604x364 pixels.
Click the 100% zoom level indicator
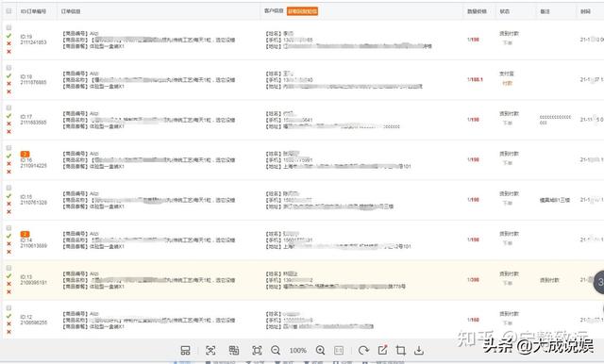(x=298, y=350)
